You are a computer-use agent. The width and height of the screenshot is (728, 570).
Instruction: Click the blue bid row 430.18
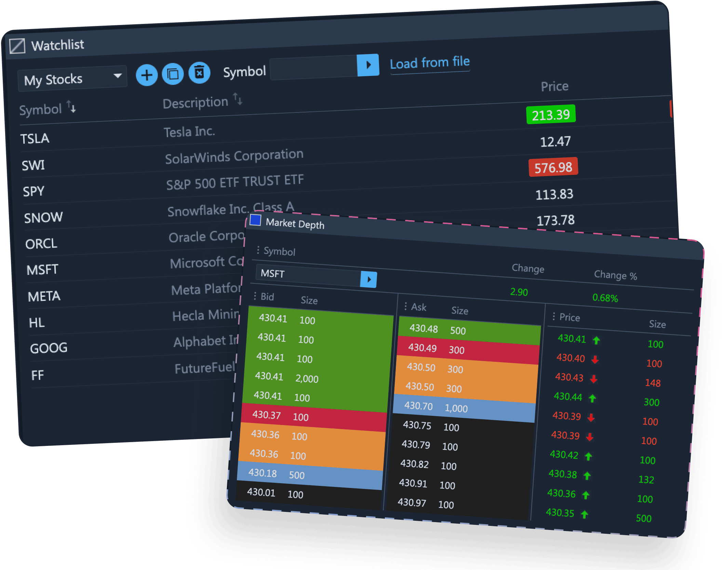pos(310,475)
